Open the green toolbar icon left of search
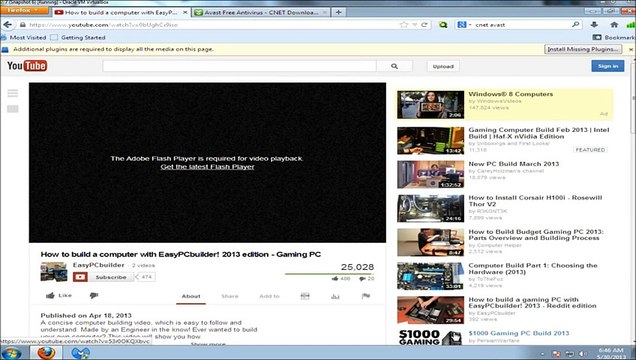The height and width of the screenshot is (360, 636). pyautogui.click(x=443, y=25)
